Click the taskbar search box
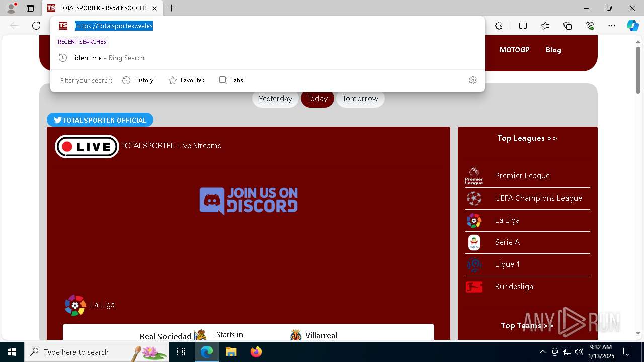The width and height of the screenshot is (644, 362). coord(97,352)
